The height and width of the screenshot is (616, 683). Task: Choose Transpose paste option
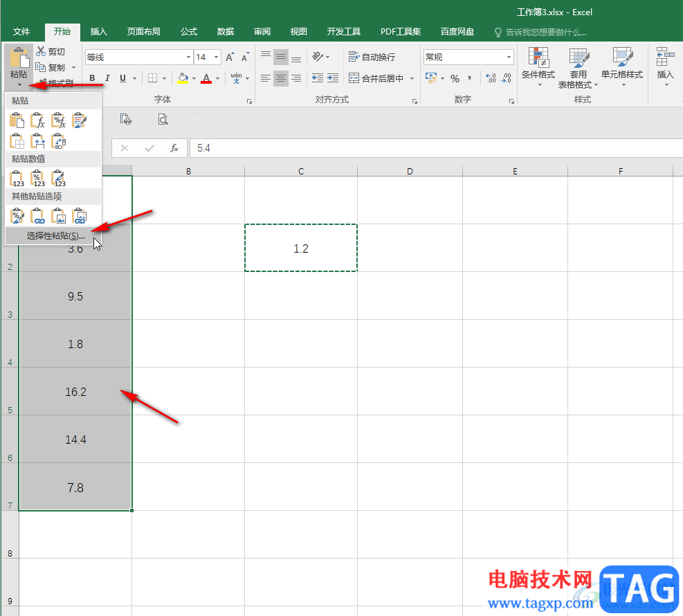(59, 142)
